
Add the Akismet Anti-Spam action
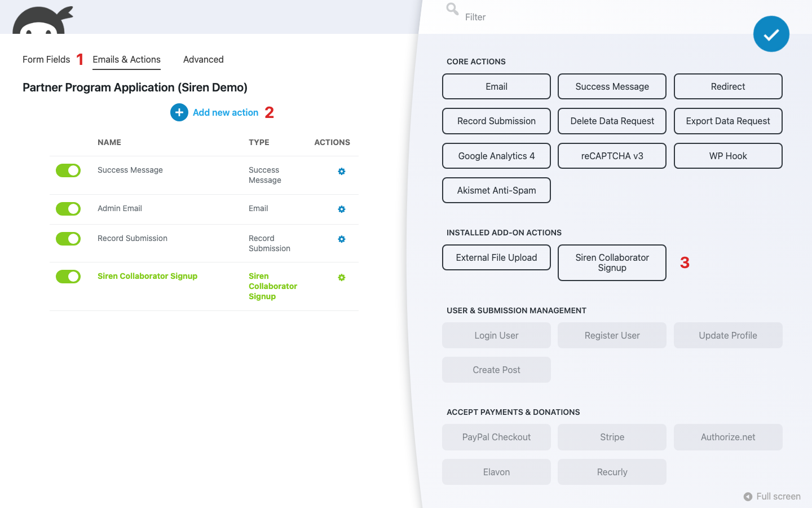point(496,190)
